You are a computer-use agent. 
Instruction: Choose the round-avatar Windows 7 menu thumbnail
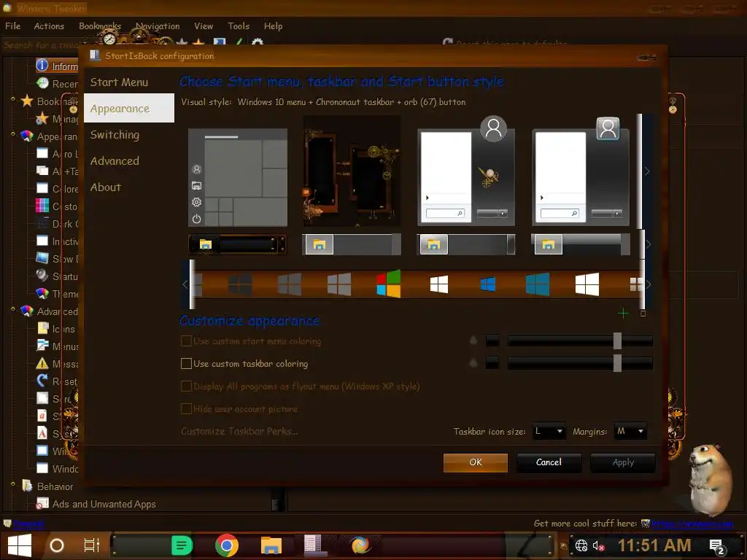coord(466,170)
